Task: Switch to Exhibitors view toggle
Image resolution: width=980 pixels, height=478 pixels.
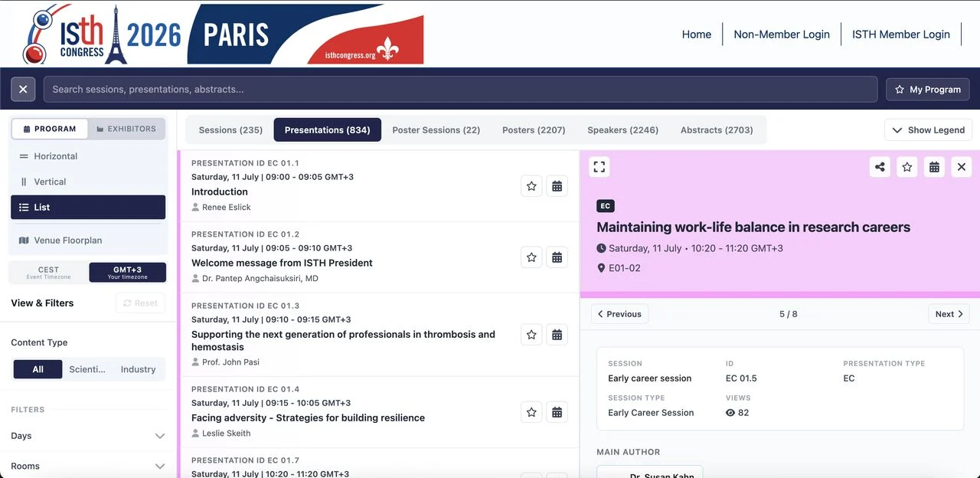Action: (x=126, y=129)
